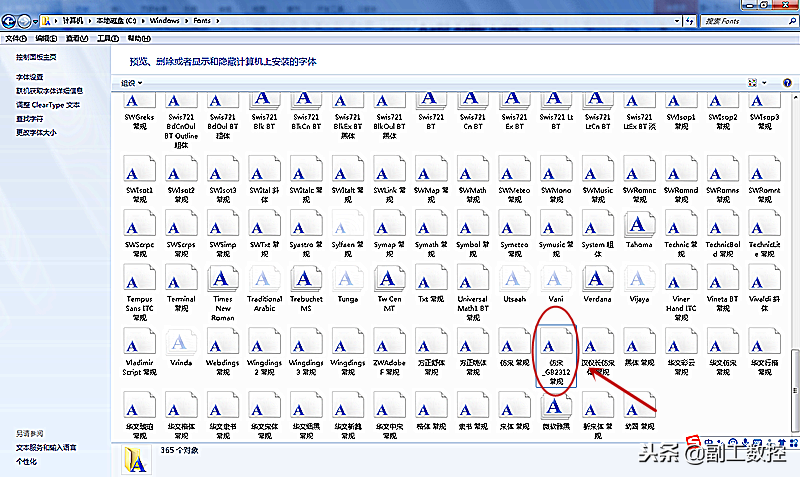Open the 文件(F) menu
The width and height of the screenshot is (800, 477).
[16, 38]
